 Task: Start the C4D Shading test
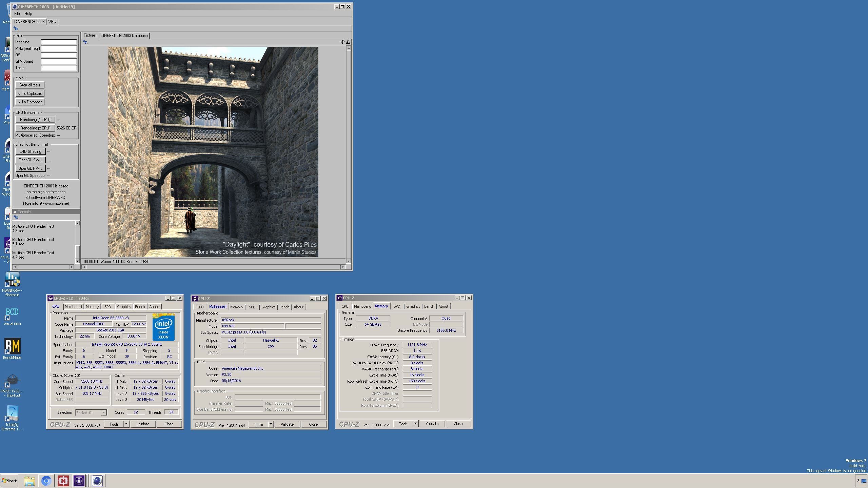coord(31,151)
